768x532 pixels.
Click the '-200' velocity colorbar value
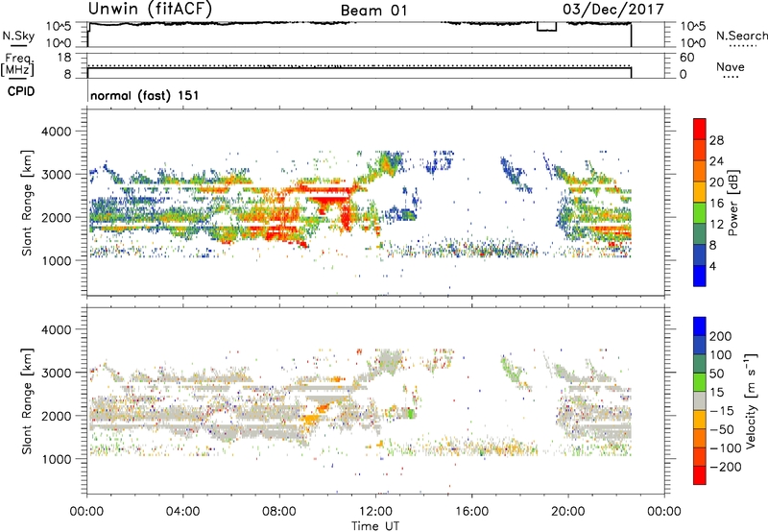(x=726, y=467)
